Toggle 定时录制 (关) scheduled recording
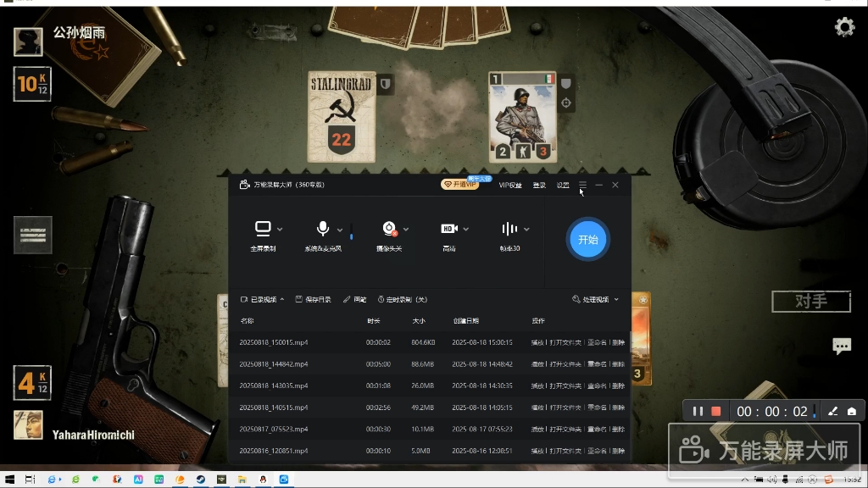The height and width of the screenshot is (488, 868). pyautogui.click(x=403, y=299)
